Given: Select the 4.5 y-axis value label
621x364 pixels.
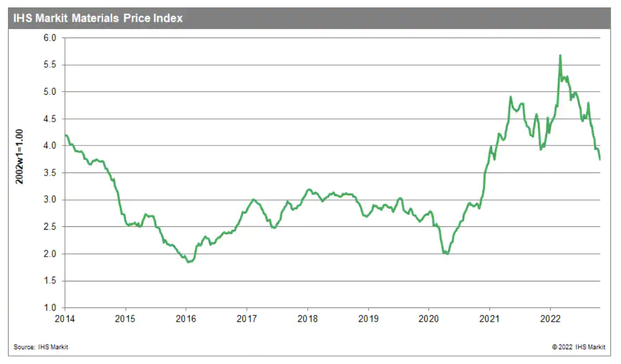Looking at the screenshot, I should [x=50, y=119].
